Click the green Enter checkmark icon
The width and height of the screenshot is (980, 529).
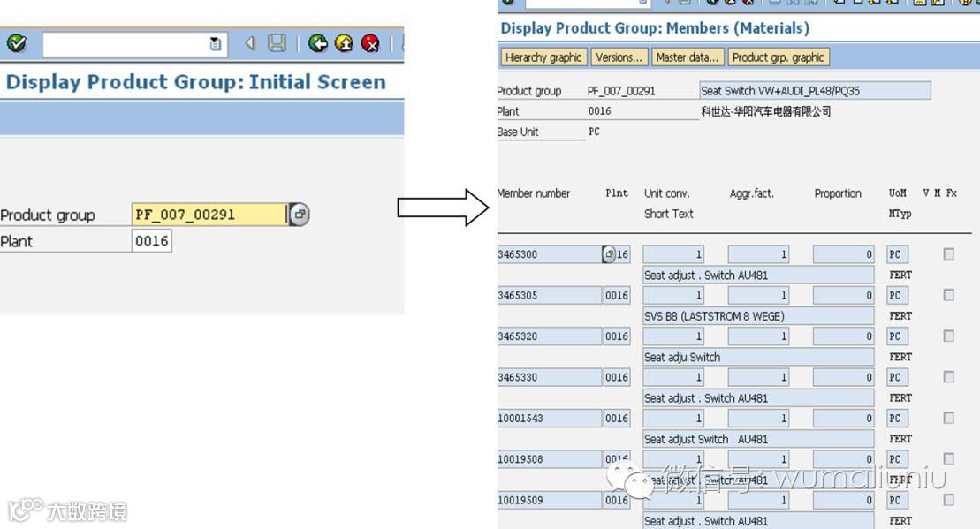(16, 43)
